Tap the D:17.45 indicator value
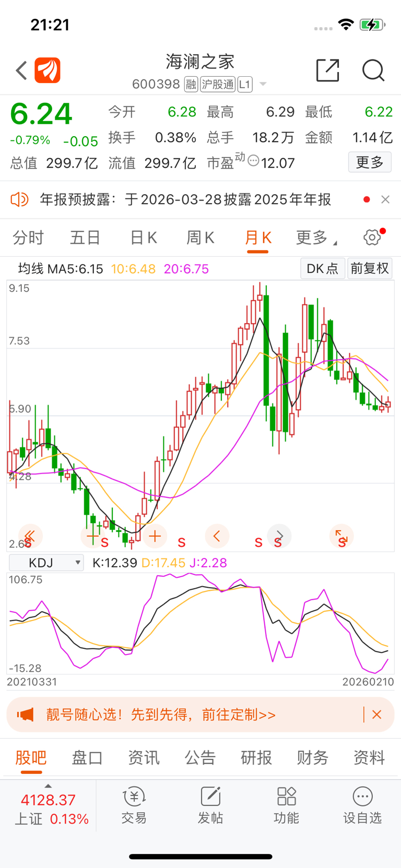This screenshot has height=868, width=401. point(163,563)
